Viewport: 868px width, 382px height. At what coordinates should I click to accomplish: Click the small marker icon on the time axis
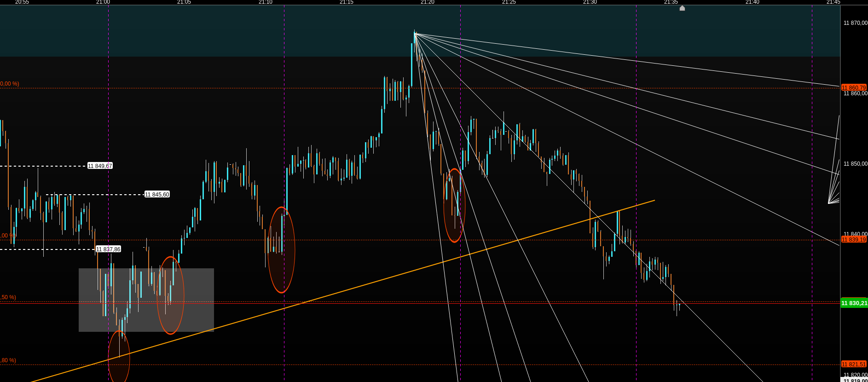[x=682, y=8]
